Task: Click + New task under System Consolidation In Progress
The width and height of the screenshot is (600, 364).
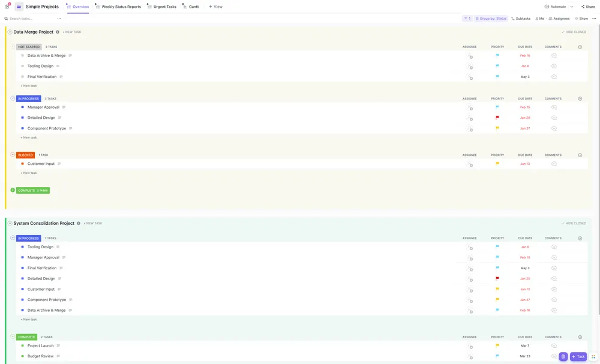Action: (29, 320)
